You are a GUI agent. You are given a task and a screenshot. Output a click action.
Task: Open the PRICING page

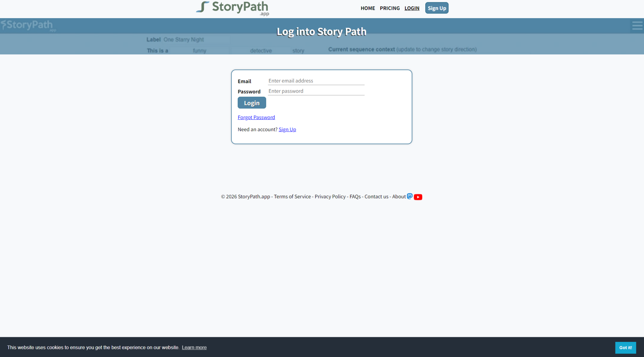[x=389, y=8]
